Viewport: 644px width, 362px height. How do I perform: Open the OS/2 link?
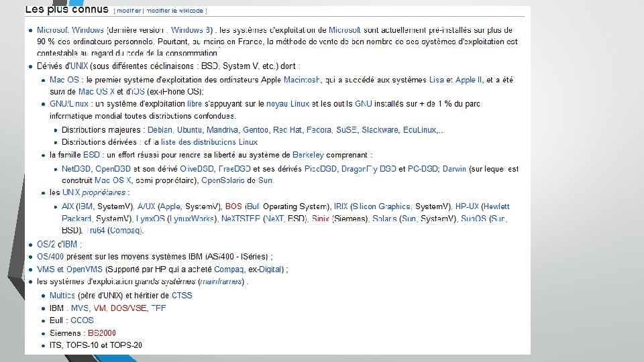pos(45,244)
